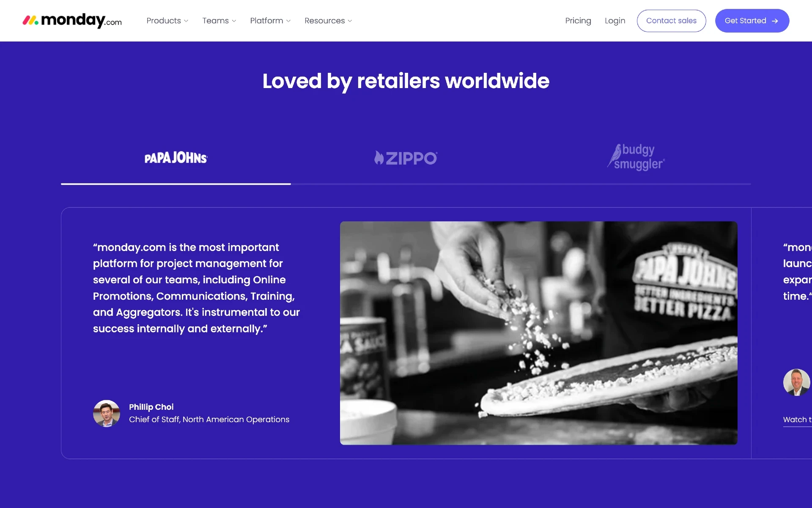
Task: Click the Pricing link
Action: coord(578,20)
